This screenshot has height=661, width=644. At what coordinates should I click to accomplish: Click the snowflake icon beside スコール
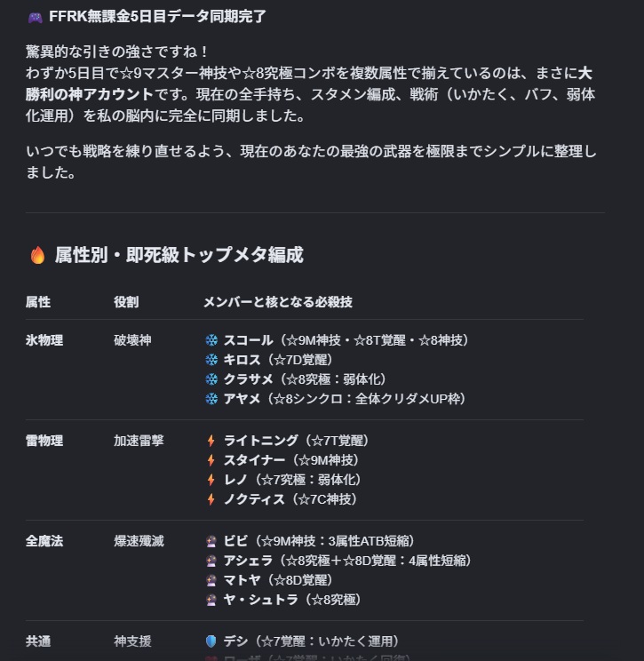pos(211,340)
